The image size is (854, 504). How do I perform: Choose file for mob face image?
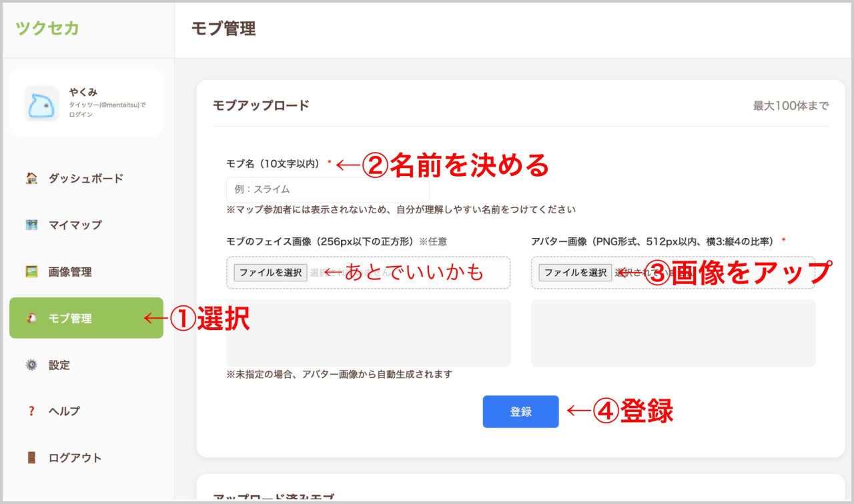click(270, 272)
